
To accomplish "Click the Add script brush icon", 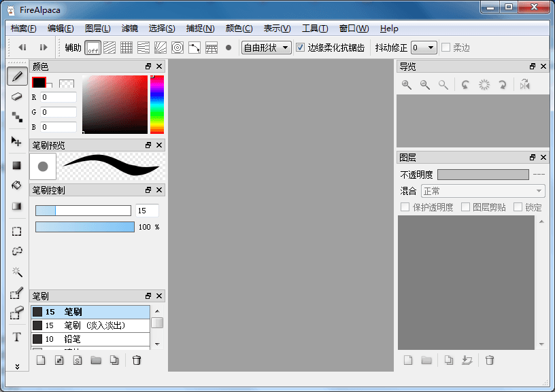I will (x=78, y=360).
